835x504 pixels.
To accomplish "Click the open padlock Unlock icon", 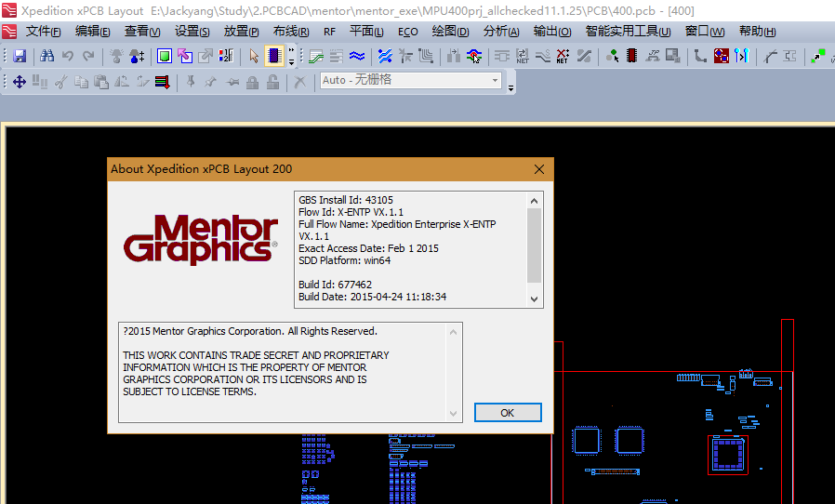I will (272, 82).
